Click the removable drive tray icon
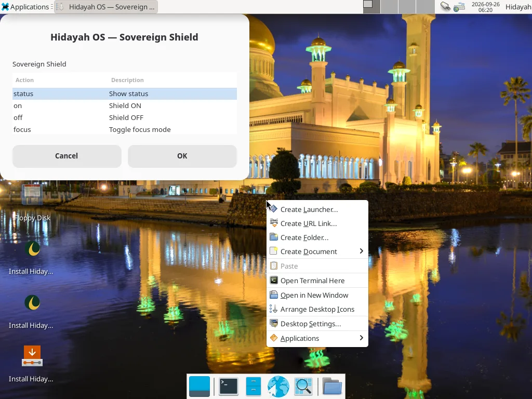Screen dimensions: 532x399 tap(445, 6)
